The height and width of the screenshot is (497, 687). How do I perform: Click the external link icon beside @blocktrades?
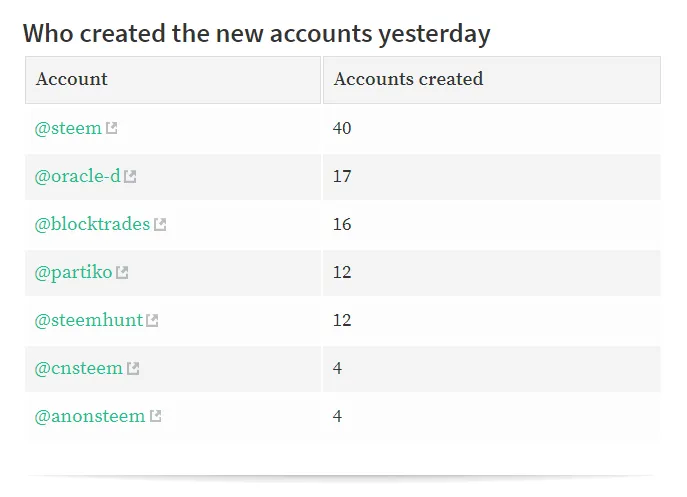(x=160, y=224)
